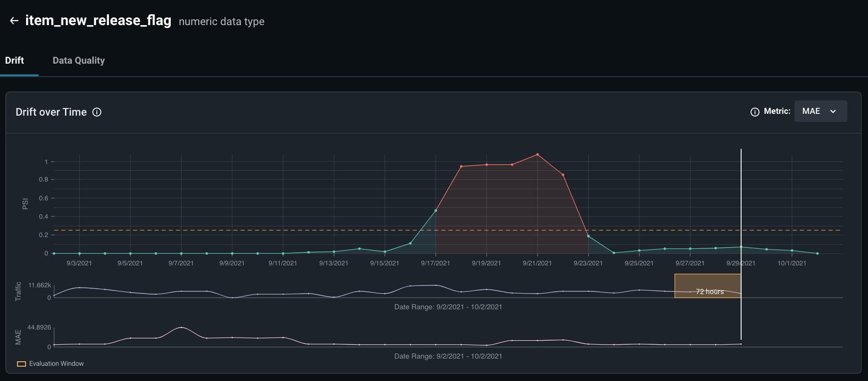
Task: Click the PSI data point at 9/23/2021
Action: pos(588,236)
